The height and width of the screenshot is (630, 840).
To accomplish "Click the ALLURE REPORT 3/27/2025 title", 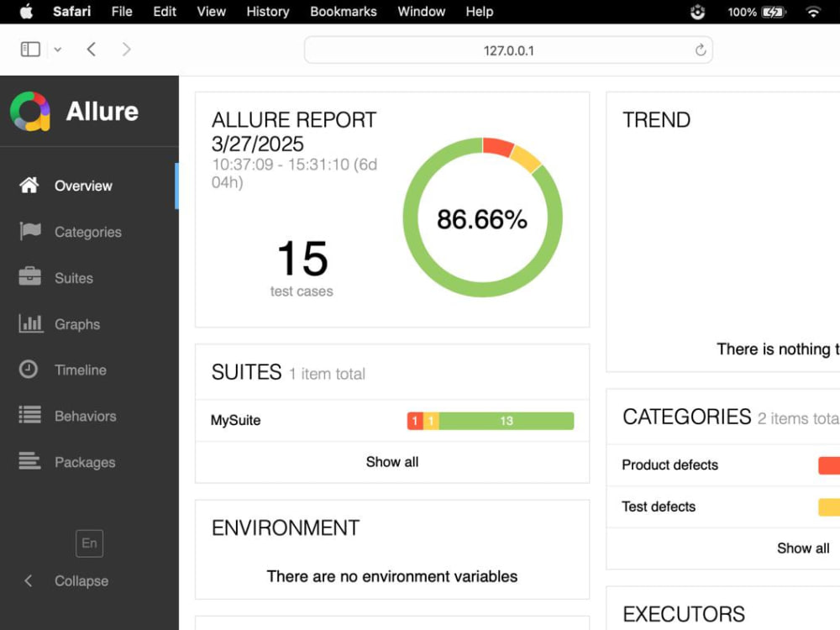I will click(x=294, y=132).
